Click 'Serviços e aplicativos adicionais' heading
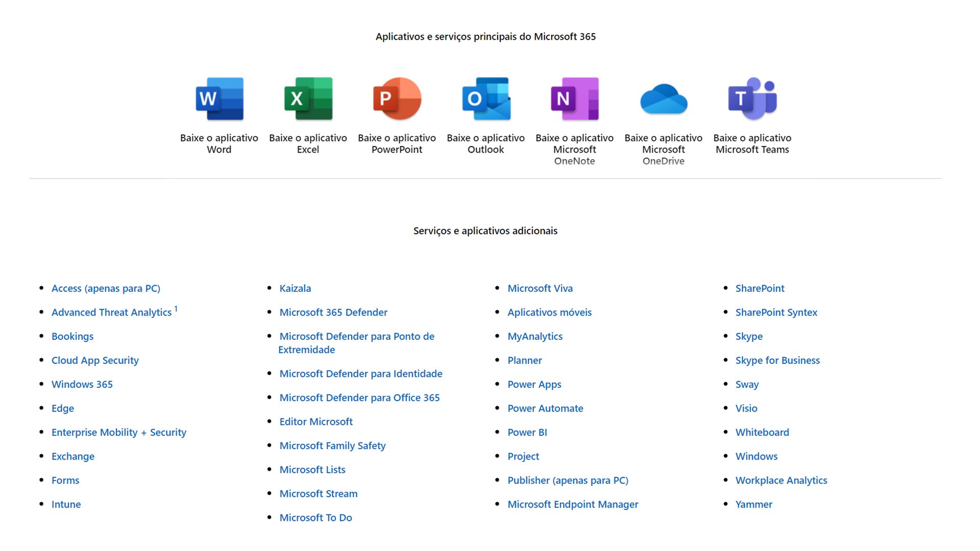The width and height of the screenshot is (980, 551). 485,231
